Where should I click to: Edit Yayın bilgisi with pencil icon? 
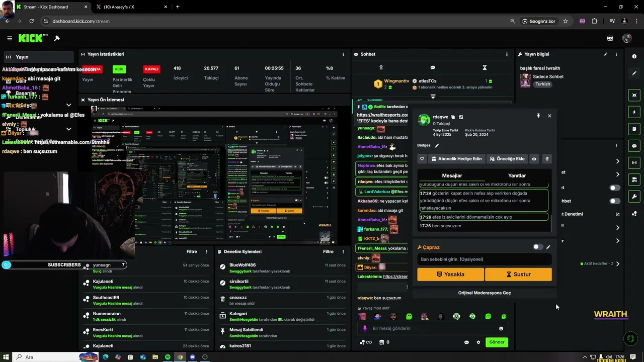coord(605,54)
